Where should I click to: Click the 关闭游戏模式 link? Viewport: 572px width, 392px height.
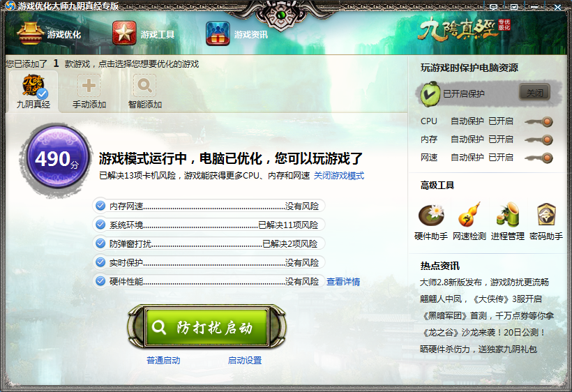click(339, 176)
